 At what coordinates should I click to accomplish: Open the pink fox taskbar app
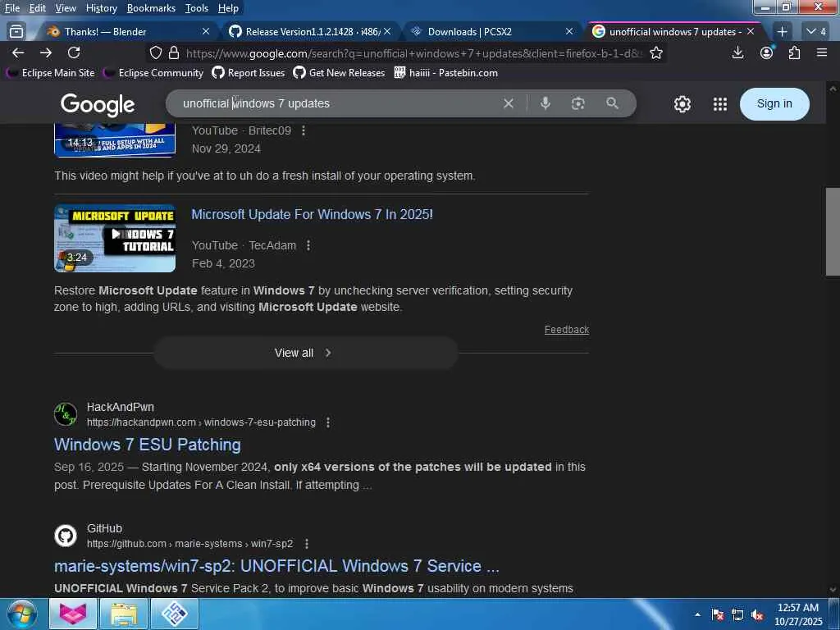[x=73, y=614]
